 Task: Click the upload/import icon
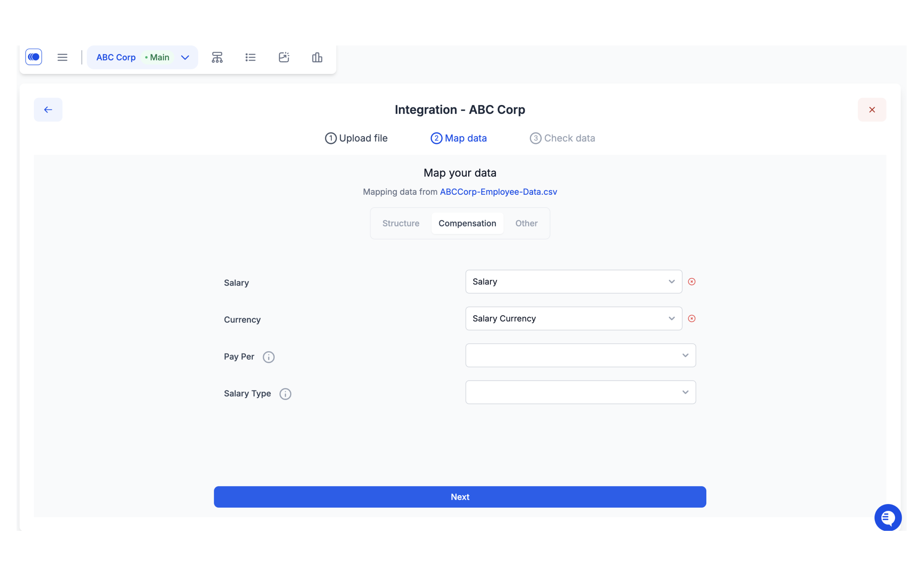[x=283, y=57]
